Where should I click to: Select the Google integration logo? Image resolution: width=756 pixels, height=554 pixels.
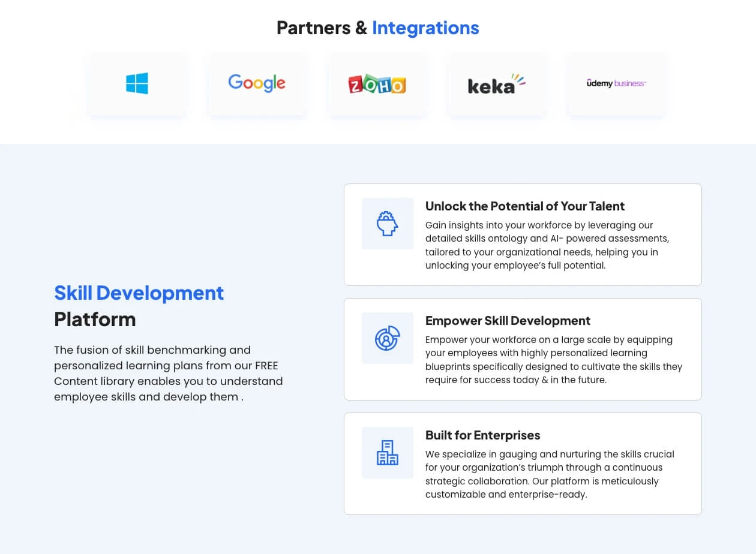click(x=257, y=83)
